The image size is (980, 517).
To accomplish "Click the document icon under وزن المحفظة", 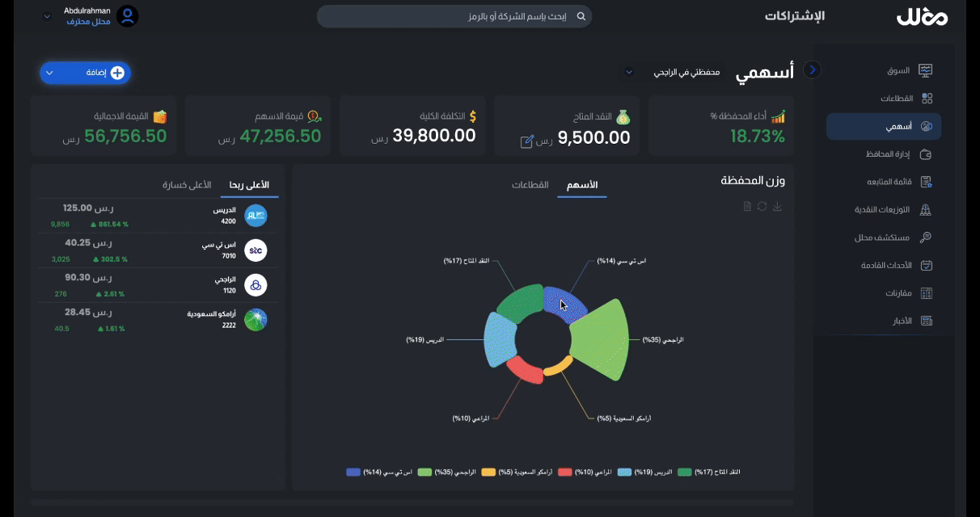I will point(747,207).
